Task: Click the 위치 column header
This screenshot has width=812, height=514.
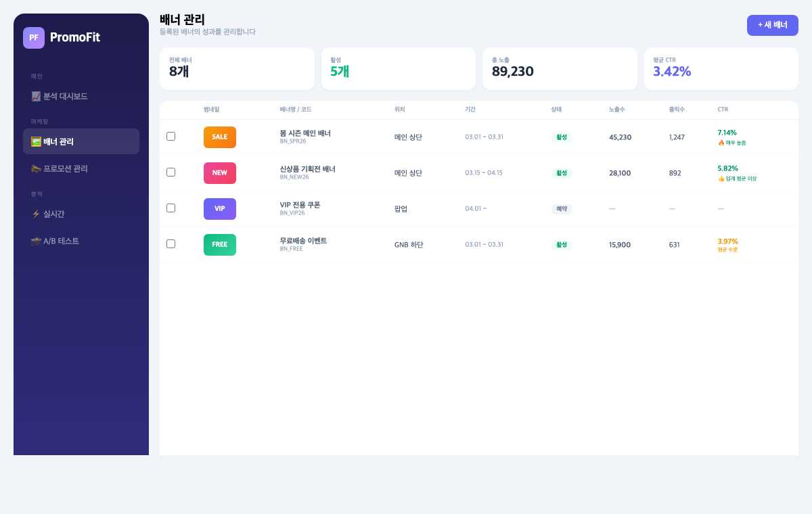Action: 400,110
